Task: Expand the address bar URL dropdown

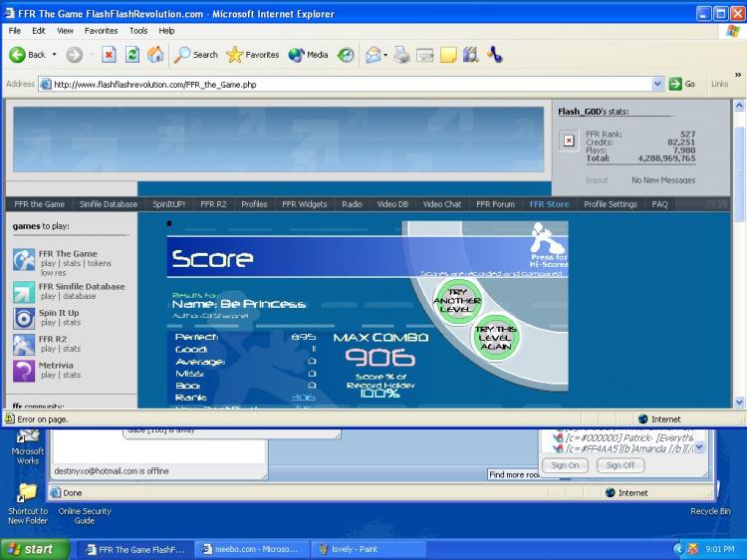Action: pyautogui.click(x=657, y=85)
